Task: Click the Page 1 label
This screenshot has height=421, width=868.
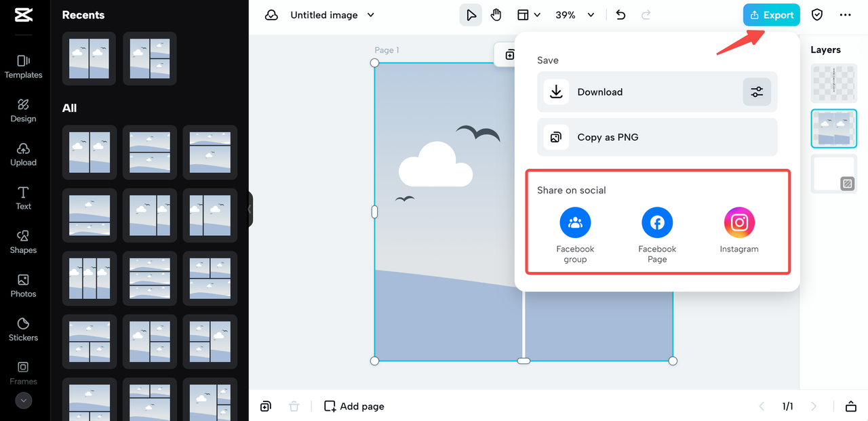Action: (x=387, y=50)
